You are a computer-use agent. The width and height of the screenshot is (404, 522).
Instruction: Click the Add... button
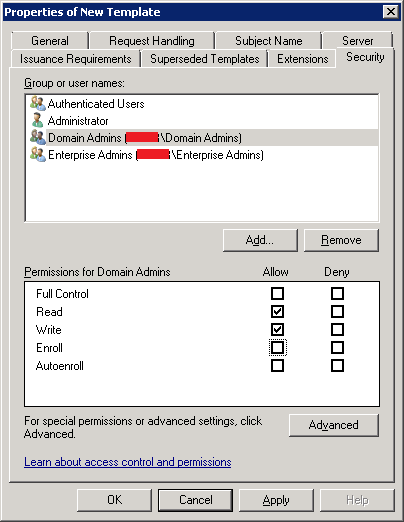(260, 240)
